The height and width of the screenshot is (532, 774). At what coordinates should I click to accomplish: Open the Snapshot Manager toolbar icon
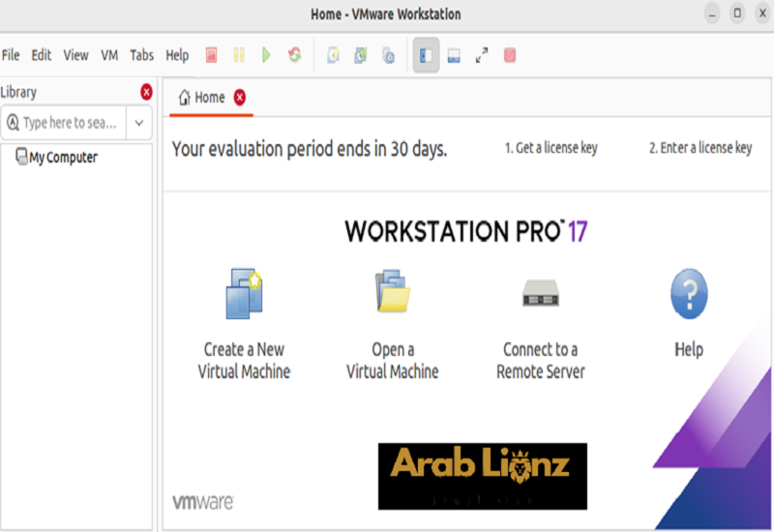click(x=389, y=55)
